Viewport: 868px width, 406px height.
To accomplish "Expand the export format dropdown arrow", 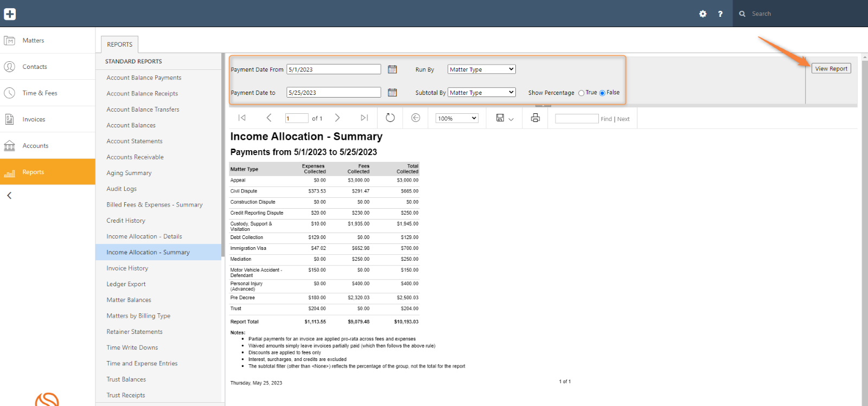I will [x=511, y=119].
